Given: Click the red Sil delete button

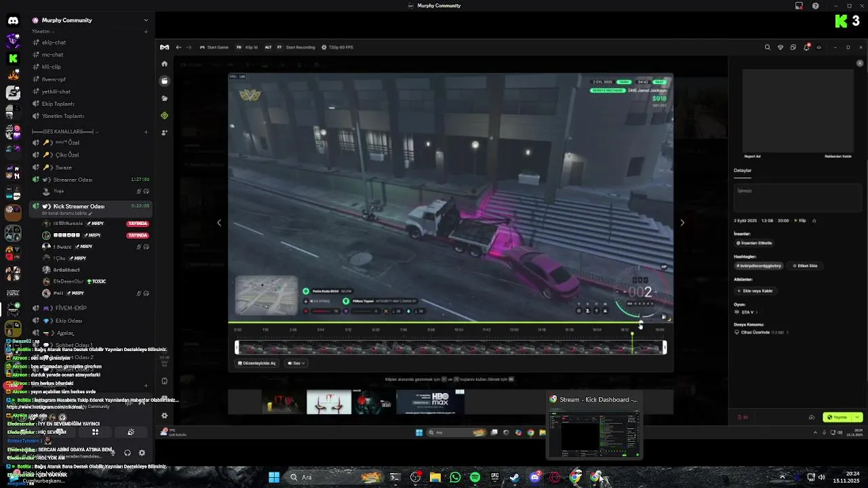Looking at the screenshot, I should pos(743,418).
